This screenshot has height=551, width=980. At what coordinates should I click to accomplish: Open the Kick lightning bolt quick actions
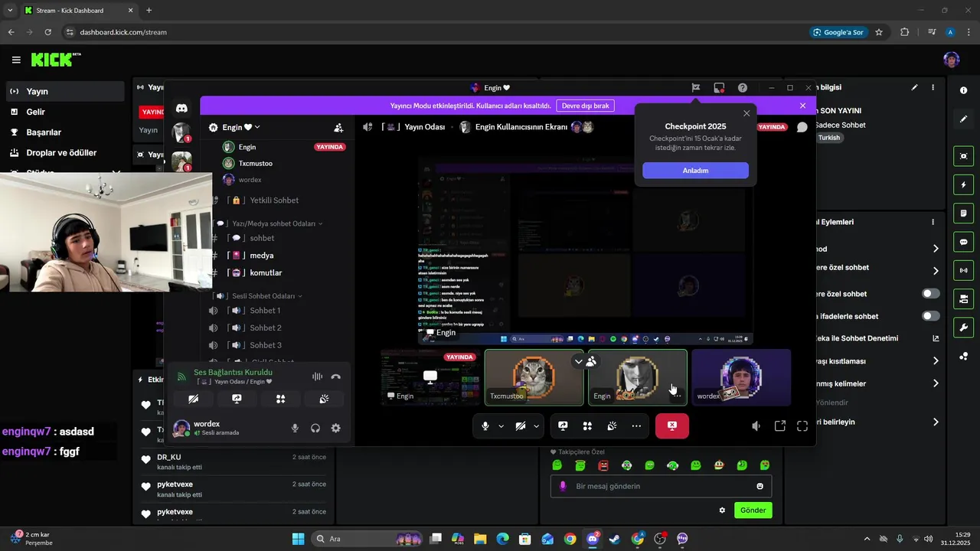click(x=963, y=184)
